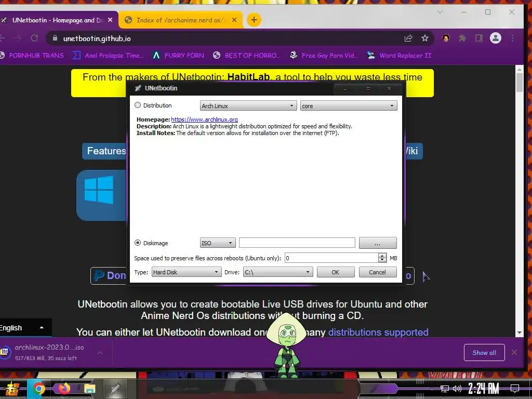Viewport: 532px width, 399px height.
Task: Click the browse (...) button for disk image
Action: [378, 243]
